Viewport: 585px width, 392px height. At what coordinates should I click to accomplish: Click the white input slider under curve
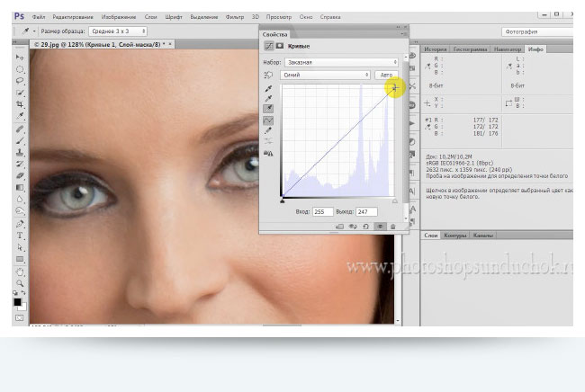click(x=395, y=200)
